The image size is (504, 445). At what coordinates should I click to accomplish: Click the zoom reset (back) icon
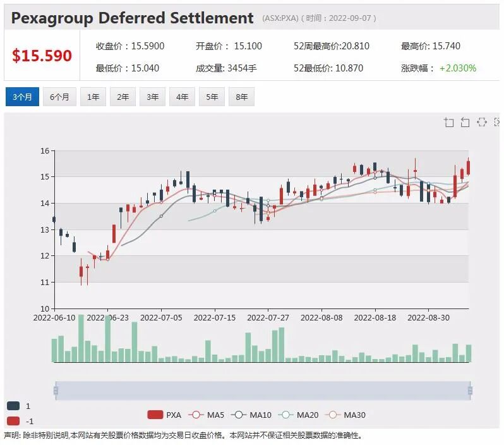(x=465, y=122)
